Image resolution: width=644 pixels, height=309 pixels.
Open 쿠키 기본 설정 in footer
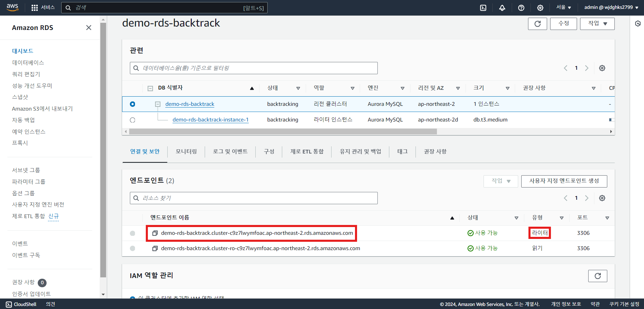tap(624, 304)
